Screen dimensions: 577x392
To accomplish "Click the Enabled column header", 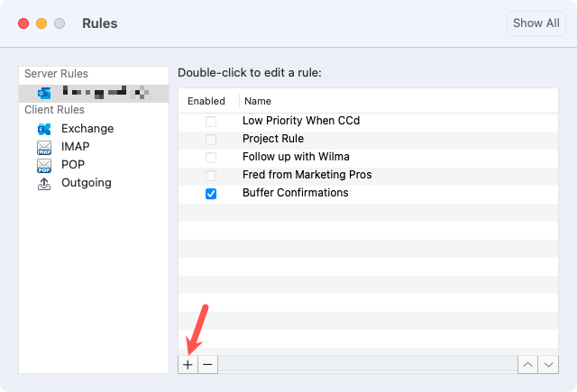I will (206, 101).
